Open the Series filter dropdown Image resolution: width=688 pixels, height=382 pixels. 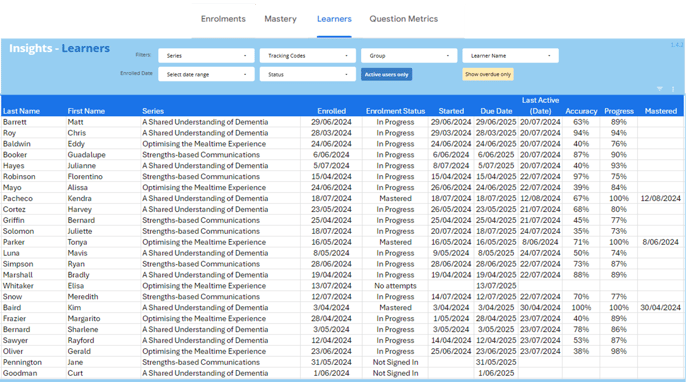point(206,56)
